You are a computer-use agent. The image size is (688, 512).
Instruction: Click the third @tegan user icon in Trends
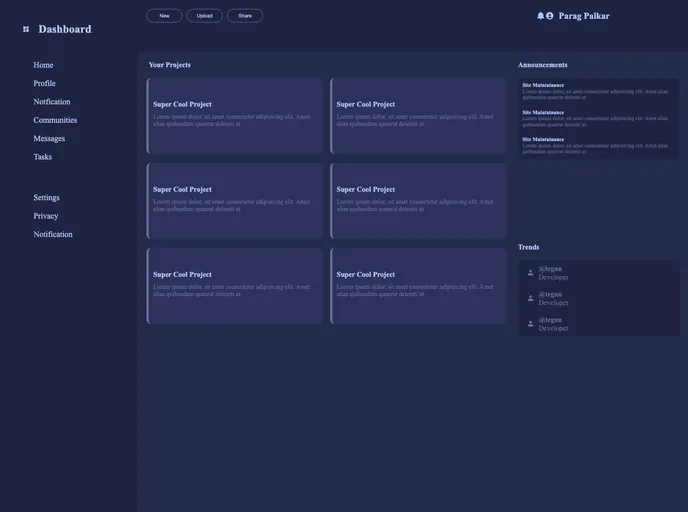tap(531, 324)
